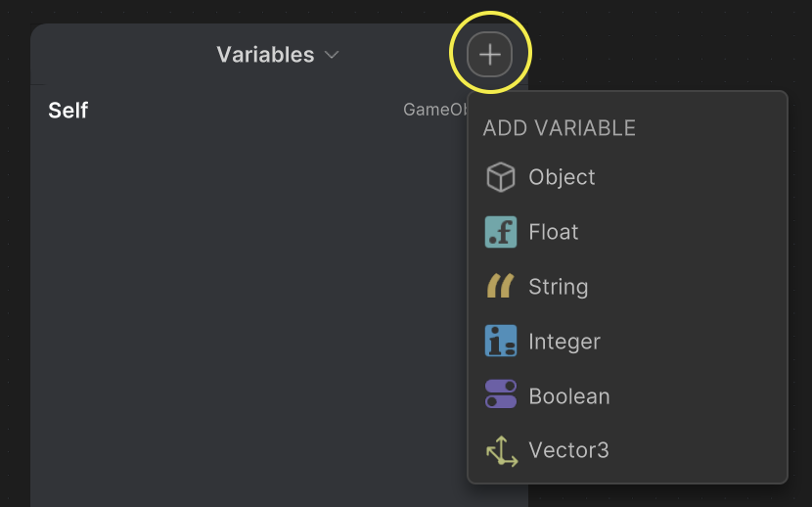Viewport: 812px width, 507px height.
Task: Select the Self variable name
Action: (x=68, y=110)
